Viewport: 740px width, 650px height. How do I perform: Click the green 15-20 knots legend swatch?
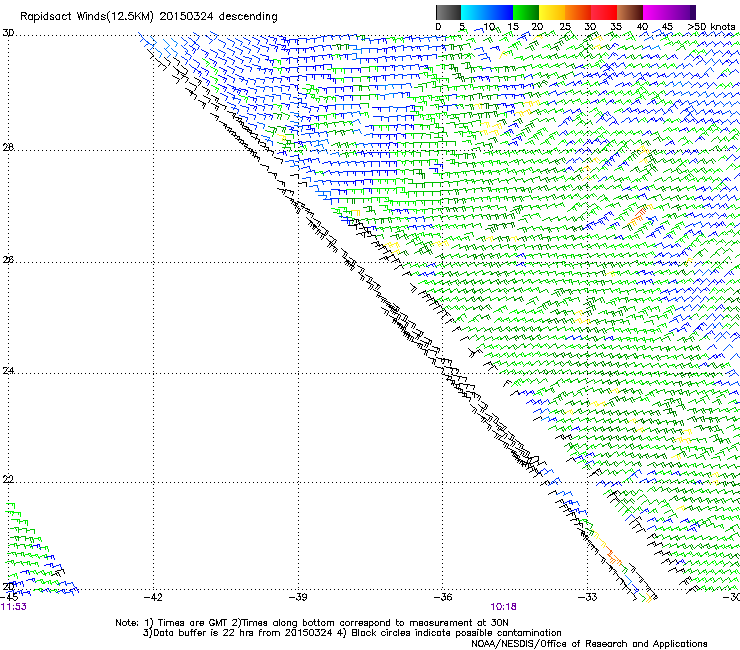click(x=526, y=12)
